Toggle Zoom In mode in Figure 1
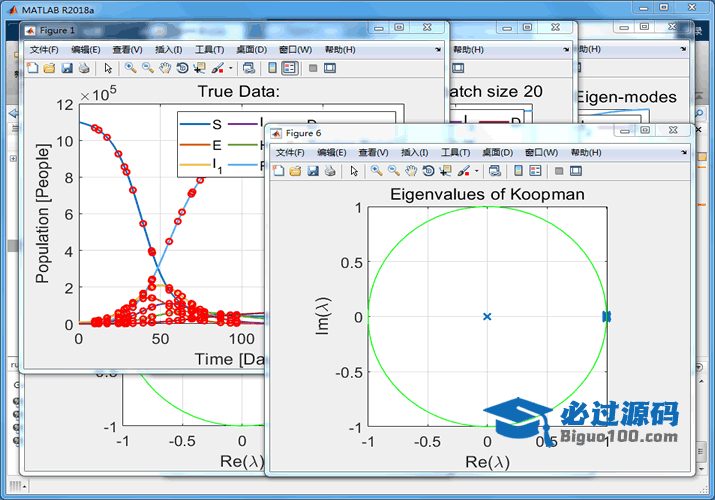The image size is (715, 500). click(130, 68)
